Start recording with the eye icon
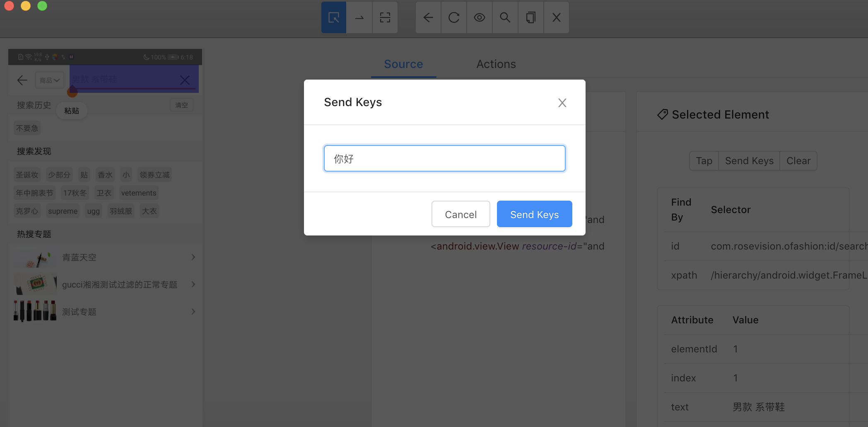 point(480,17)
